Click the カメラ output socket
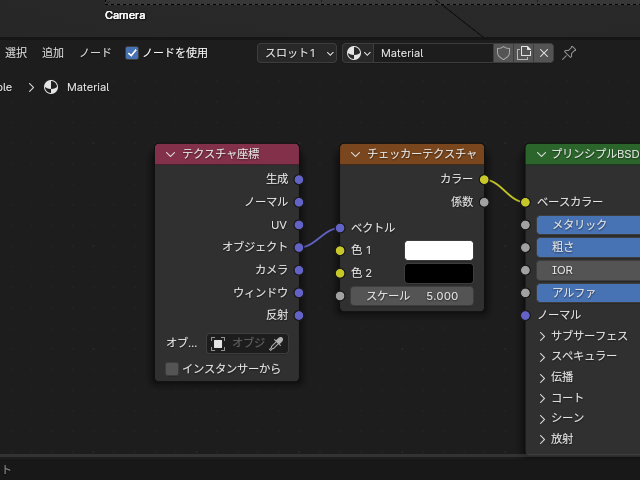640x480 pixels. 299,270
